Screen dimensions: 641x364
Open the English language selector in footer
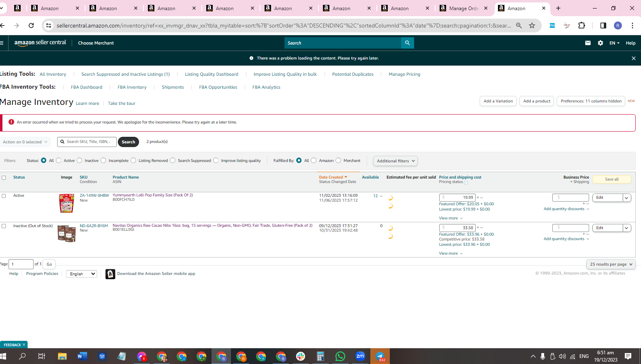point(81,274)
